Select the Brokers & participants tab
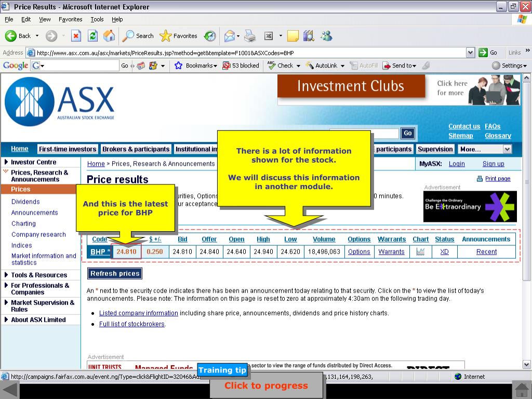 click(x=136, y=149)
